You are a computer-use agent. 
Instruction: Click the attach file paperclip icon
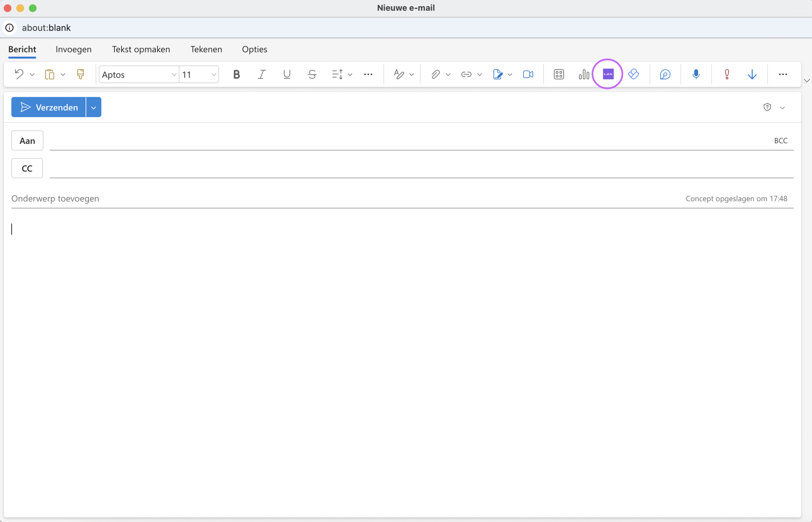pos(435,74)
